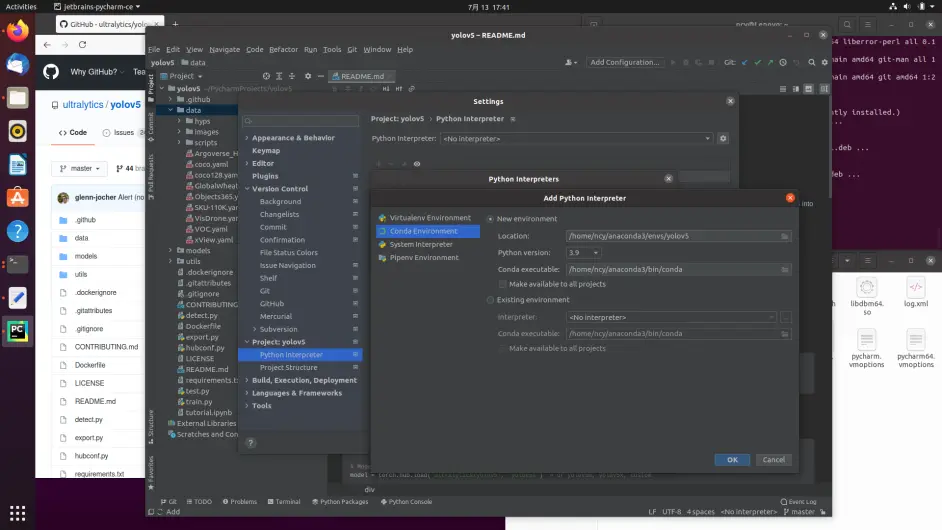
Task: Show Git history clock icon
Action: click(x=783, y=62)
